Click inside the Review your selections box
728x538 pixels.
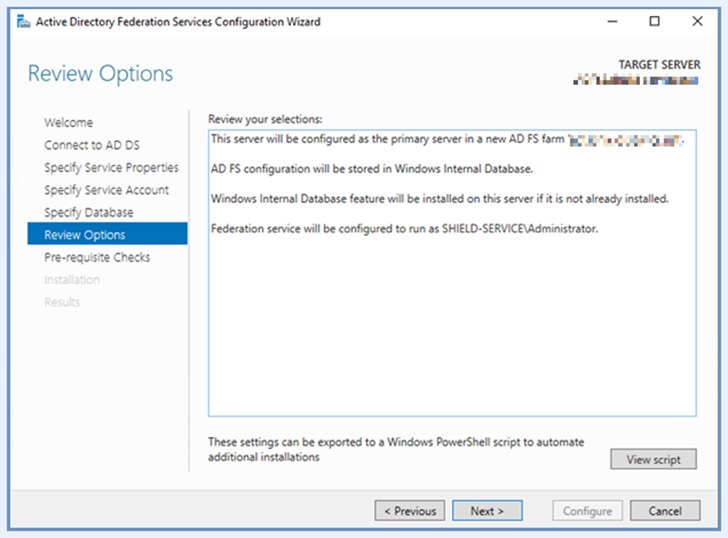[452, 330]
